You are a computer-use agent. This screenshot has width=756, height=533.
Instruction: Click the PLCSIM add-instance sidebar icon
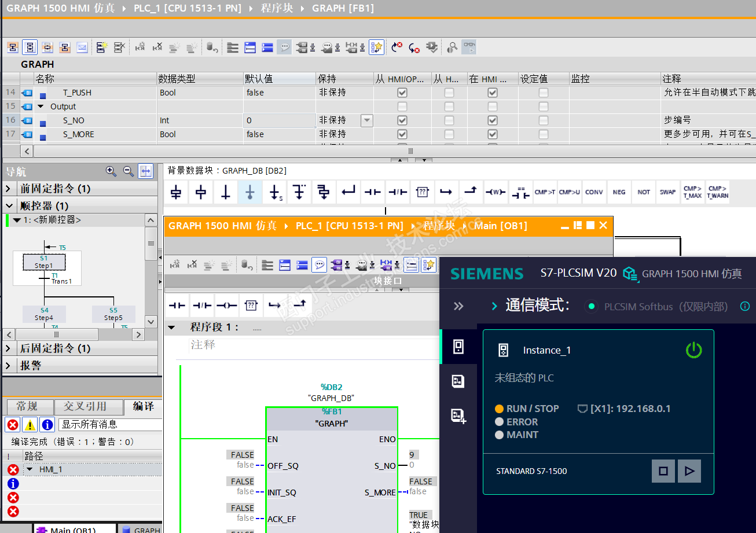point(458,416)
